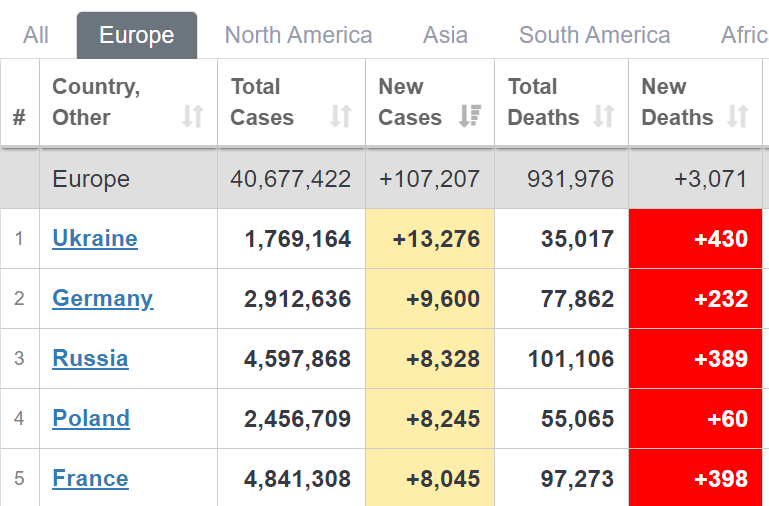The image size is (769, 506).
Task: Click the # rank column header
Action: point(19,117)
